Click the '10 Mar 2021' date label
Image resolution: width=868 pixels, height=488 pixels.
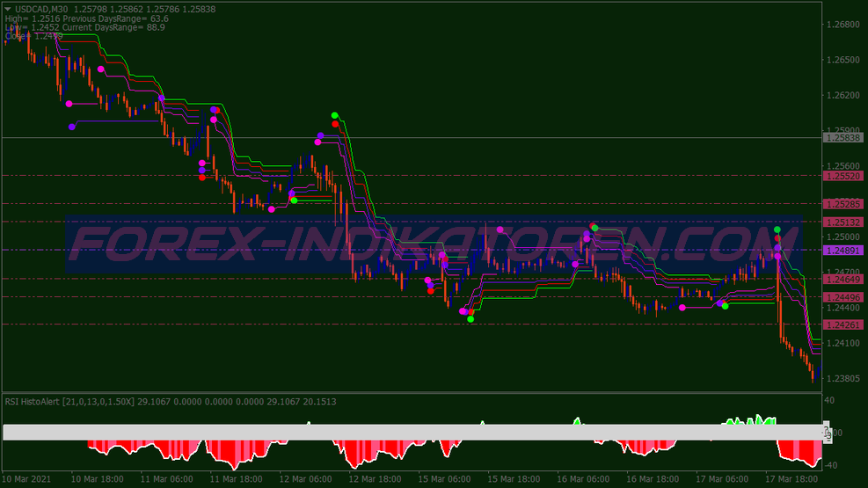pos(26,479)
